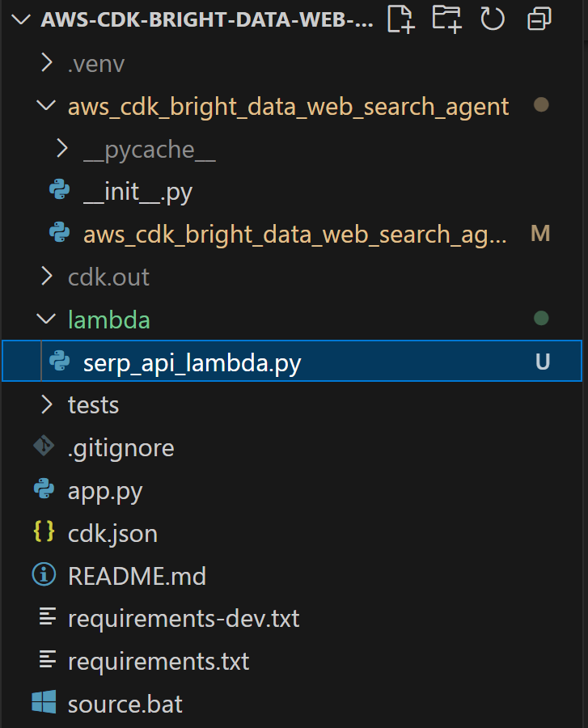Expand the __pycache__ folder
The height and width of the screenshot is (728, 588).
coord(62,148)
